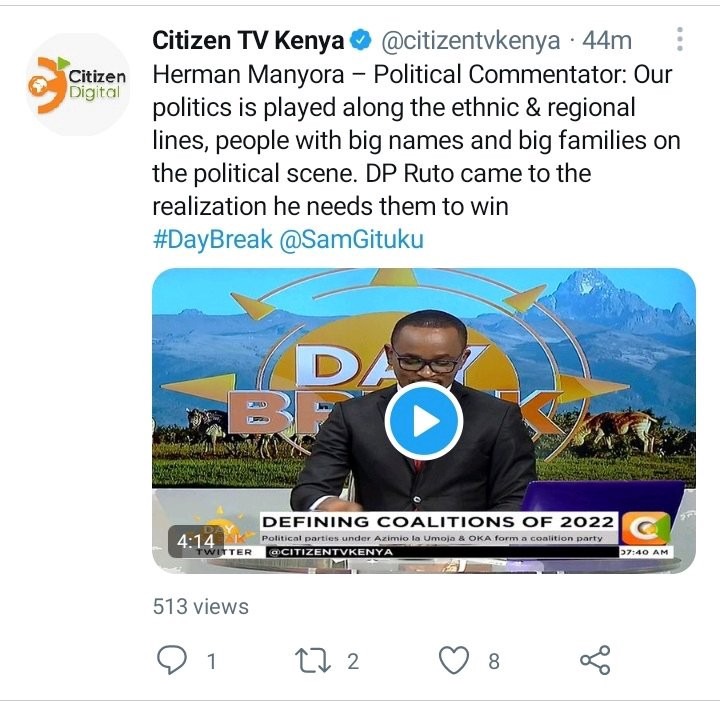Click the reply speech bubble icon
This screenshot has width=720, height=703.
click(172, 660)
